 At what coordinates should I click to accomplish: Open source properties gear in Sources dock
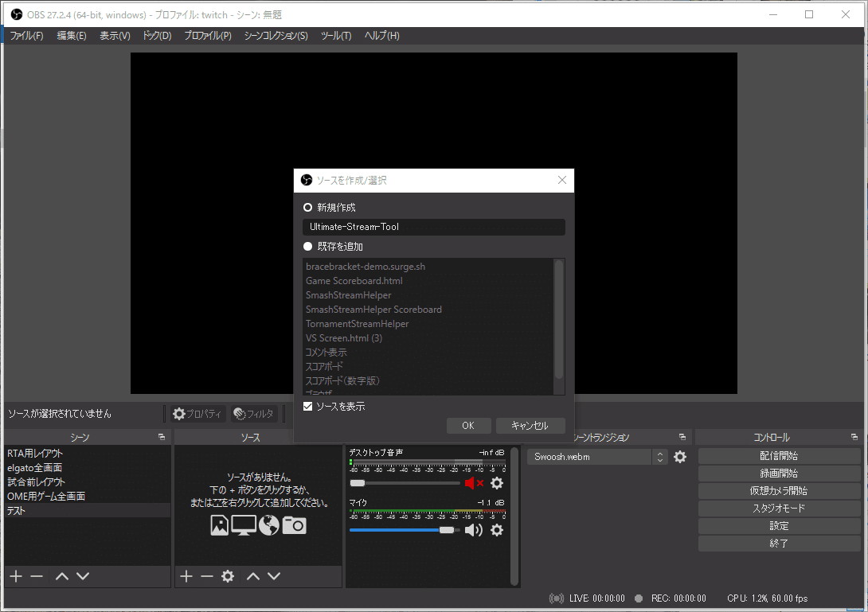tap(228, 577)
